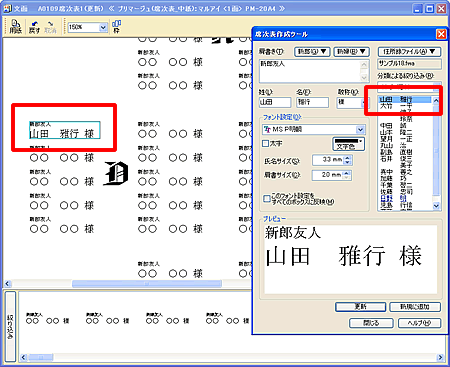The width and height of the screenshot is (450, 367).
Task: Click the 姓 field containing 山田
Action: pyautogui.click(x=275, y=102)
